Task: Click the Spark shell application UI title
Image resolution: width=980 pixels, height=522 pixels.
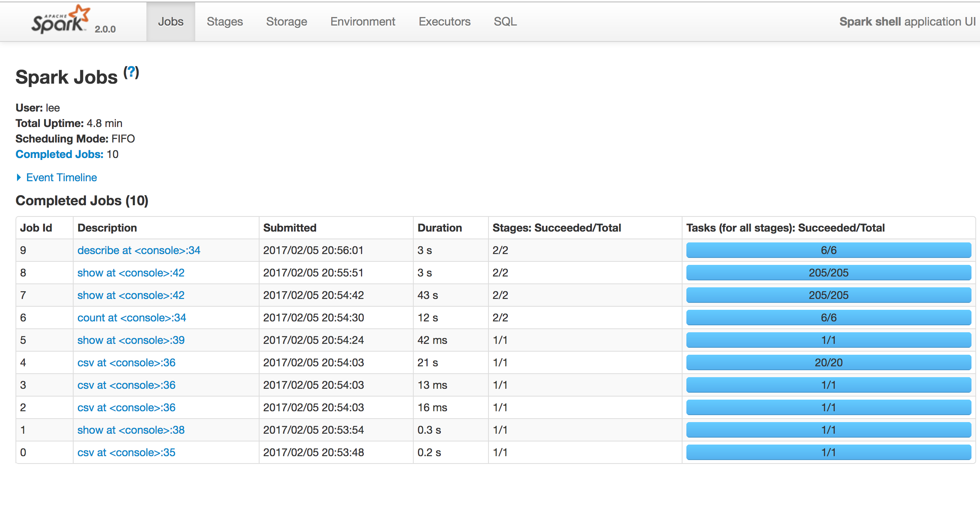Action: pos(907,22)
